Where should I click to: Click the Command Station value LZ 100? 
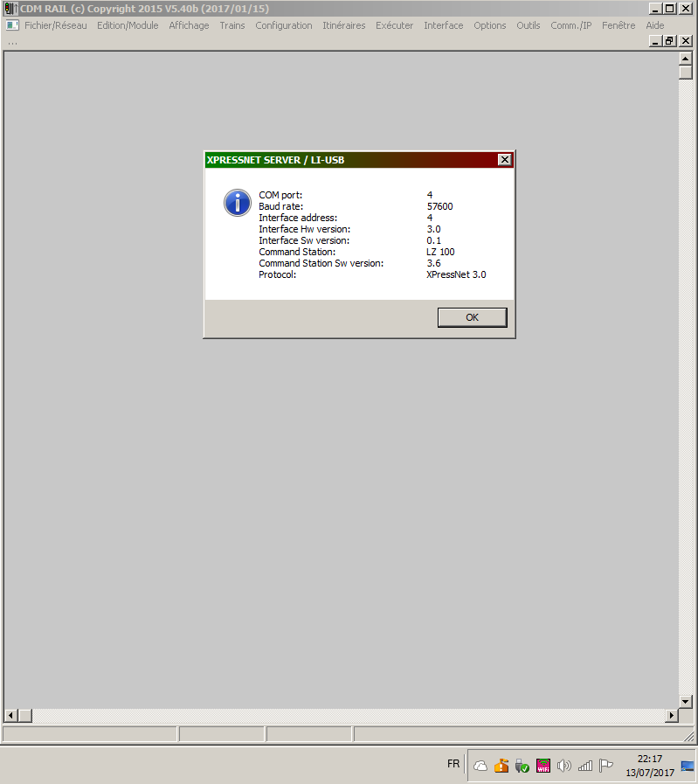440,252
